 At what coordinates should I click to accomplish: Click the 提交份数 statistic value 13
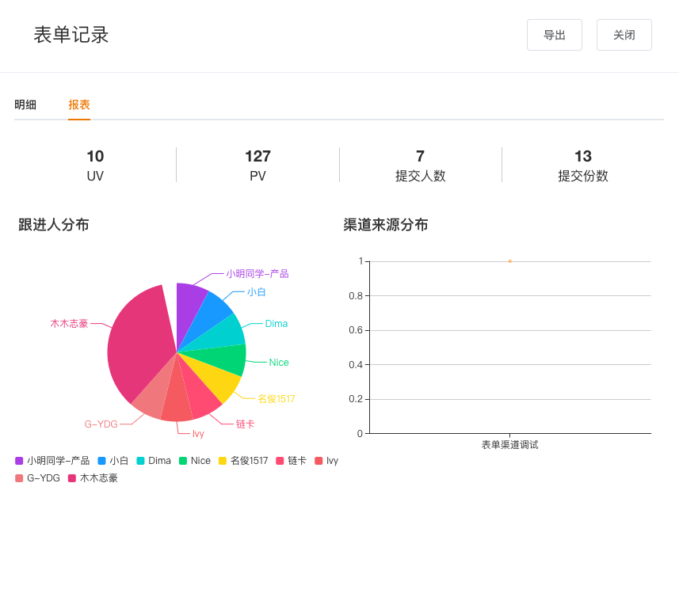tap(582, 156)
